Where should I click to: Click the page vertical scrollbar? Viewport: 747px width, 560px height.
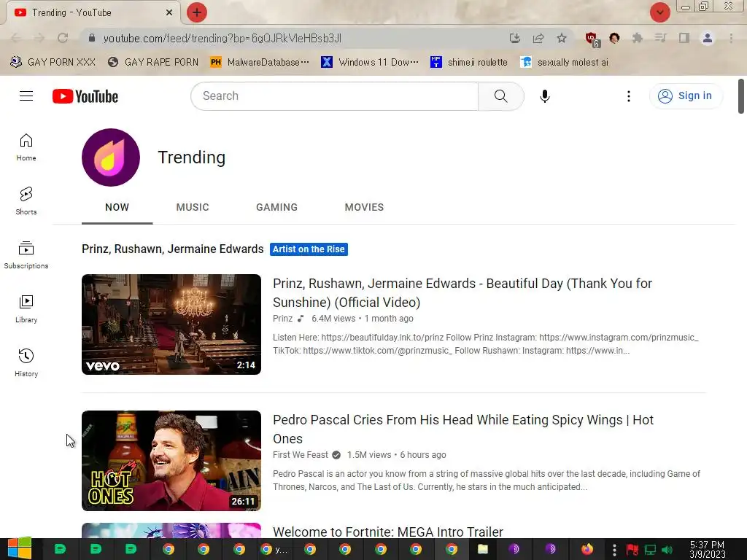pos(741,96)
